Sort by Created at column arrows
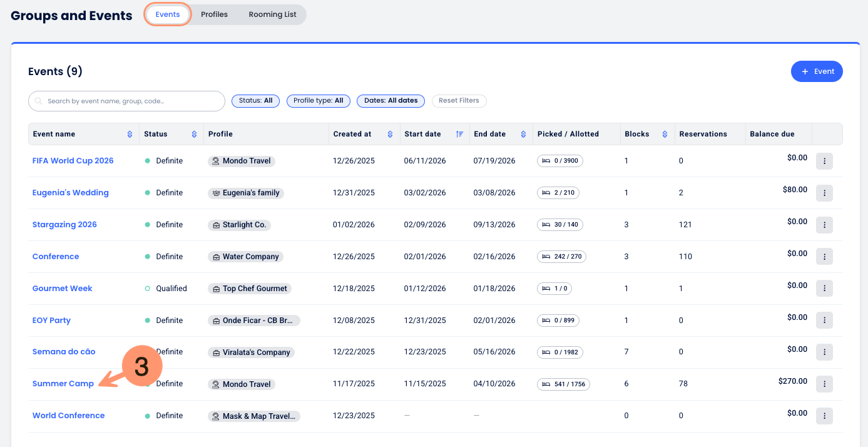 coord(390,134)
